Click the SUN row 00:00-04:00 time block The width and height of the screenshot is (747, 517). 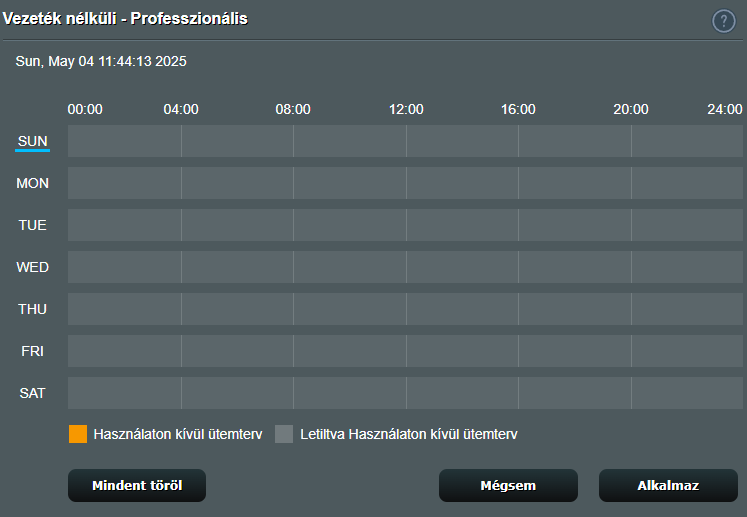[124, 141]
